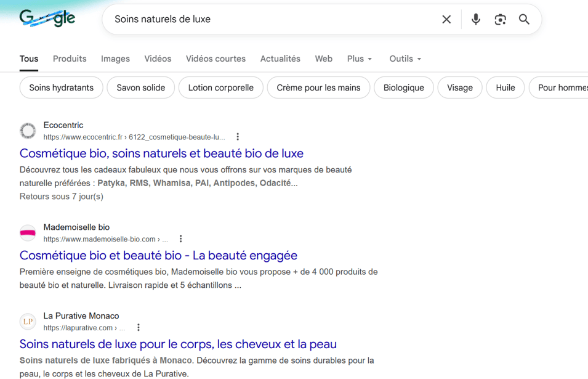The width and height of the screenshot is (588, 379).
Task: Select the Visage filter chip
Action: tap(460, 88)
